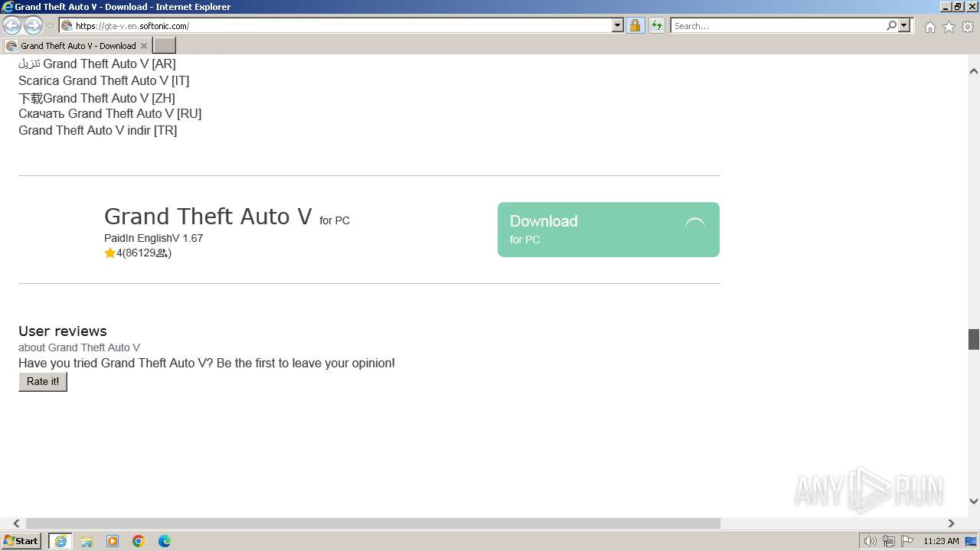This screenshot has height=551, width=980.
Task: Click the scroll down arrow
Action: pyautogui.click(x=974, y=501)
